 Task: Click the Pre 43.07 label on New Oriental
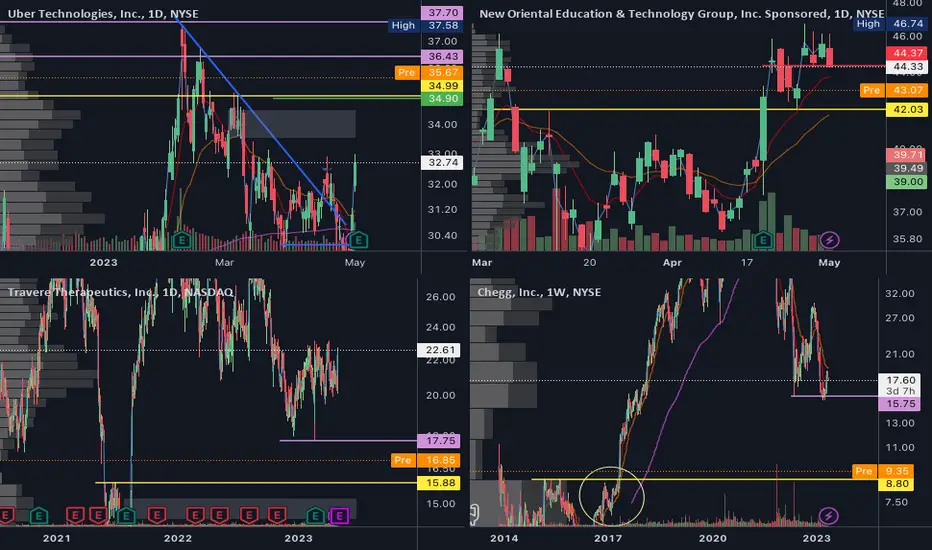pyautogui.click(x=893, y=90)
